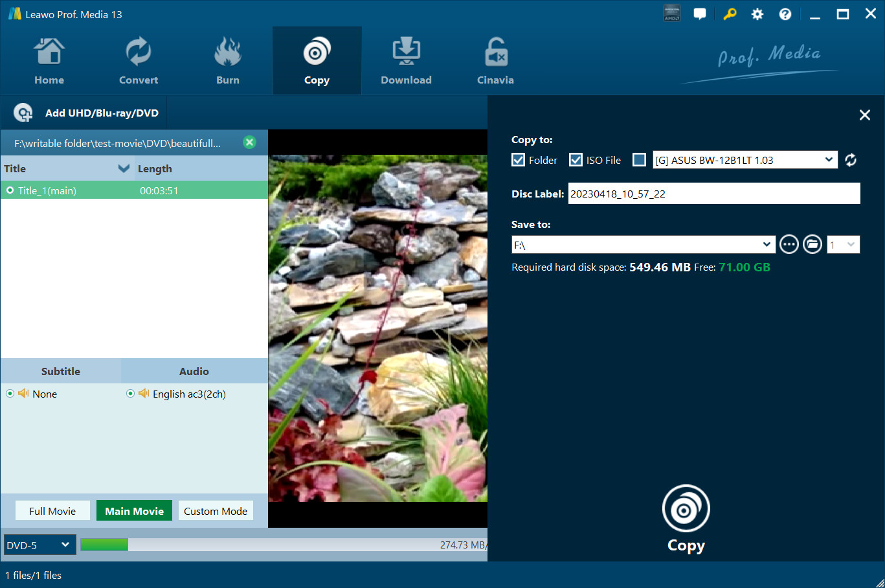Toggle the ISO File checkbox
Viewport: 885px width, 588px height.
pyautogui.click(x=576, y=160)
